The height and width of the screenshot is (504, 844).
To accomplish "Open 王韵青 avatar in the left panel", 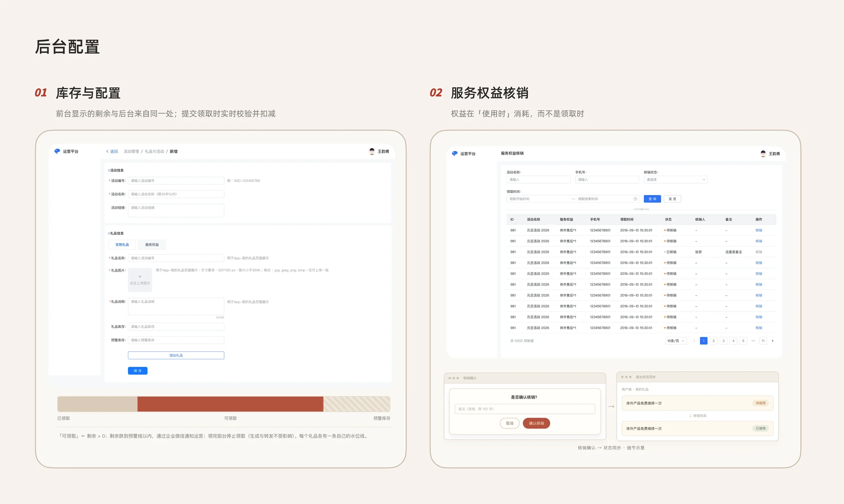I will coord(372,152).
